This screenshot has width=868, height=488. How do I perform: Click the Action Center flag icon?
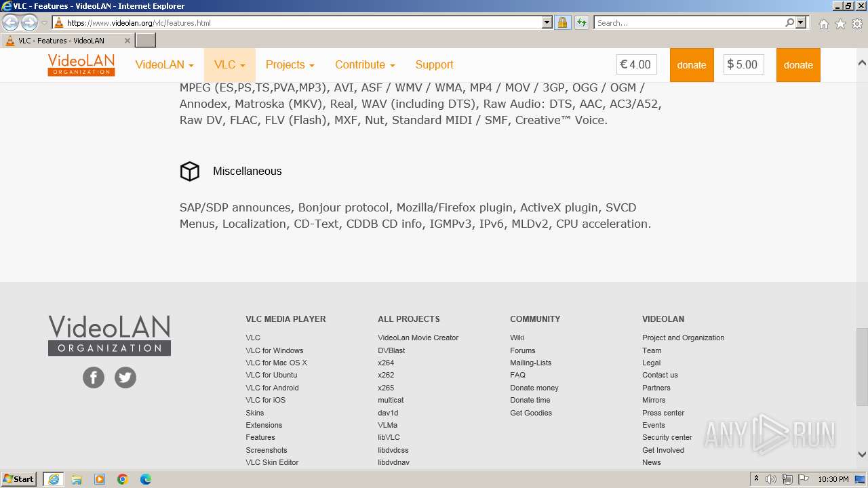pyautogui.click(x=804, y=479)
